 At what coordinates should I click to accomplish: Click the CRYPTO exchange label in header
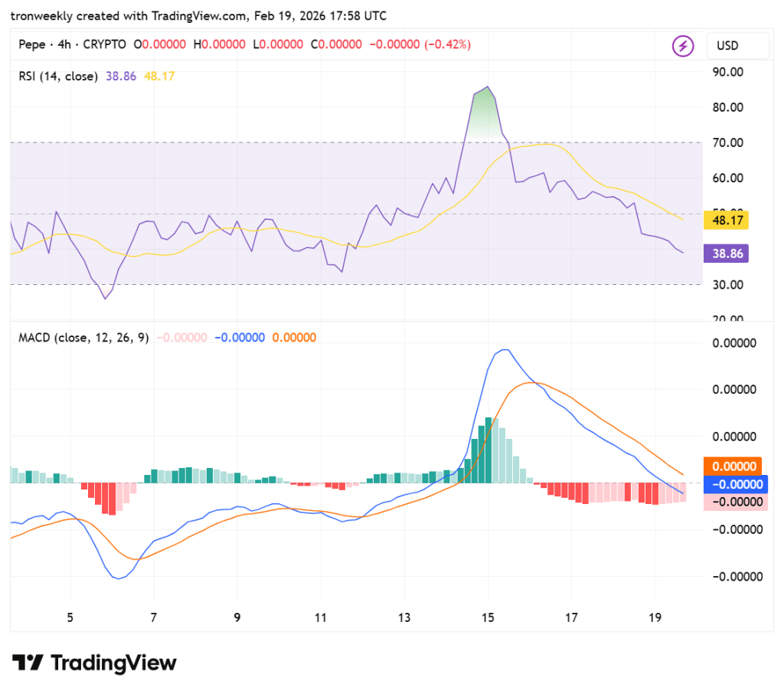point(104,44)
